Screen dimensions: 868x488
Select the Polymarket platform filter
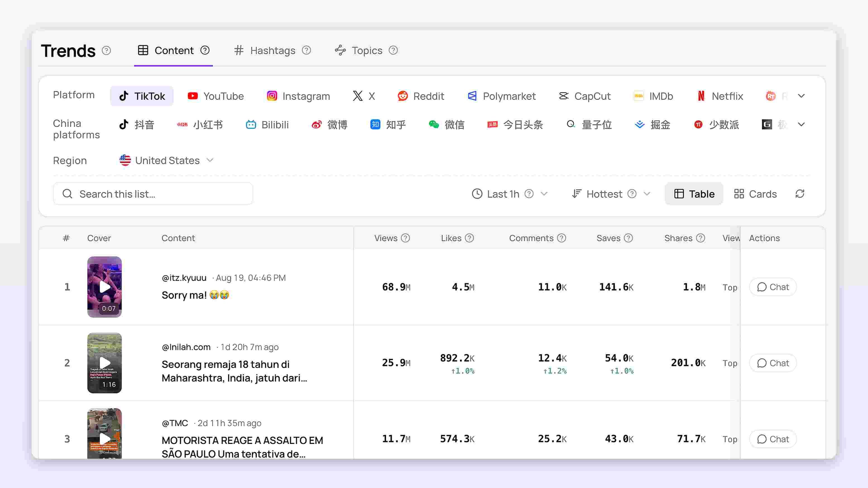coord(502,96)
